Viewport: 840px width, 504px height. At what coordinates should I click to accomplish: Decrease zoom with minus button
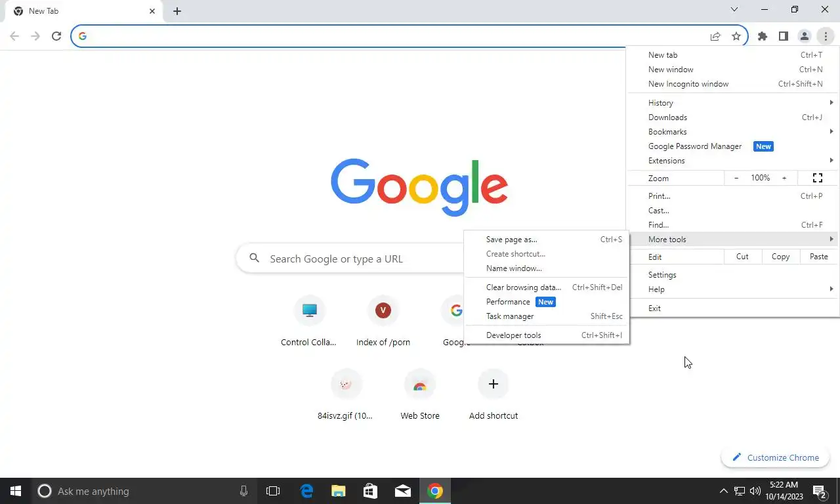tap(736, 178)
